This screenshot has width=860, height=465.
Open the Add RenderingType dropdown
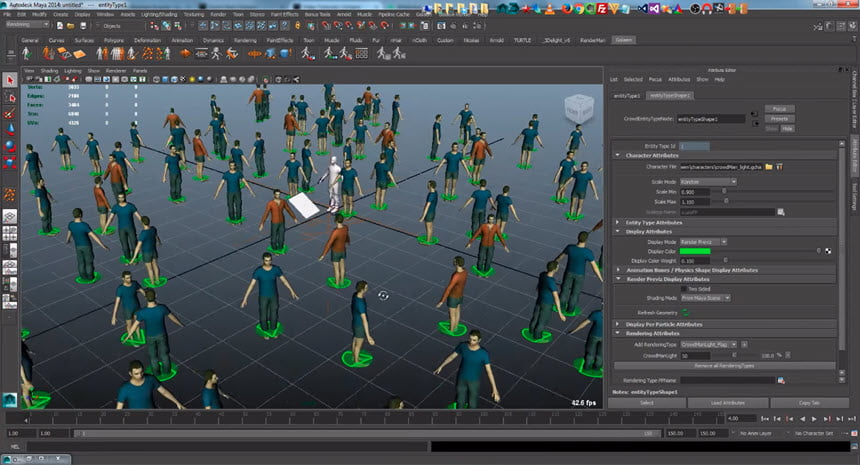tap(708, 344)
